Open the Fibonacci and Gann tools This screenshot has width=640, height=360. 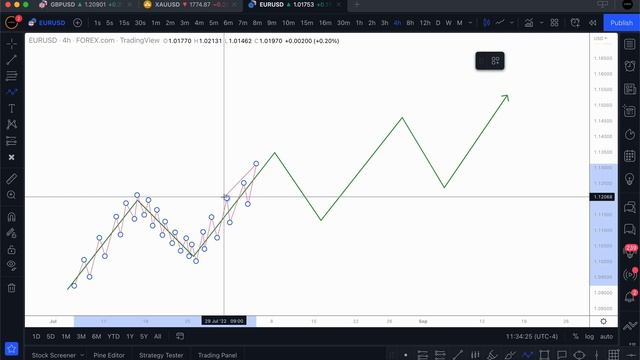click(11, 76)
